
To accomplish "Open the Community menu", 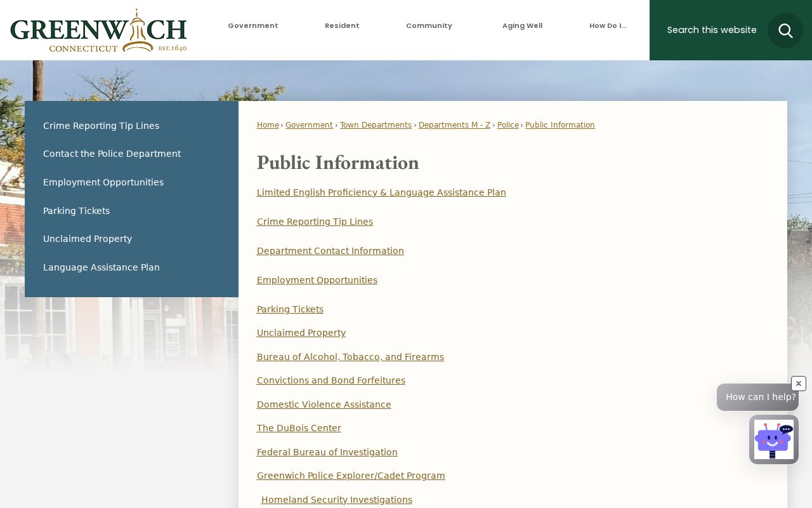I will tap(429, 26).
